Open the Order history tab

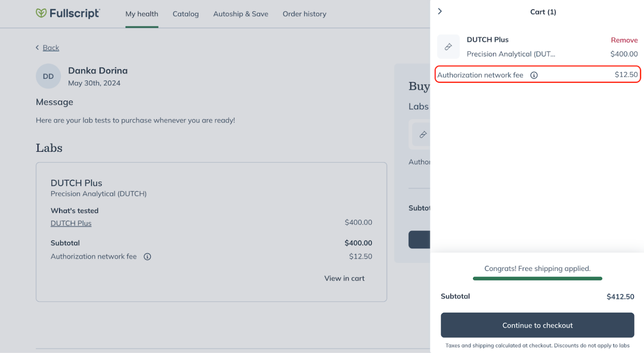coord(304,14)
